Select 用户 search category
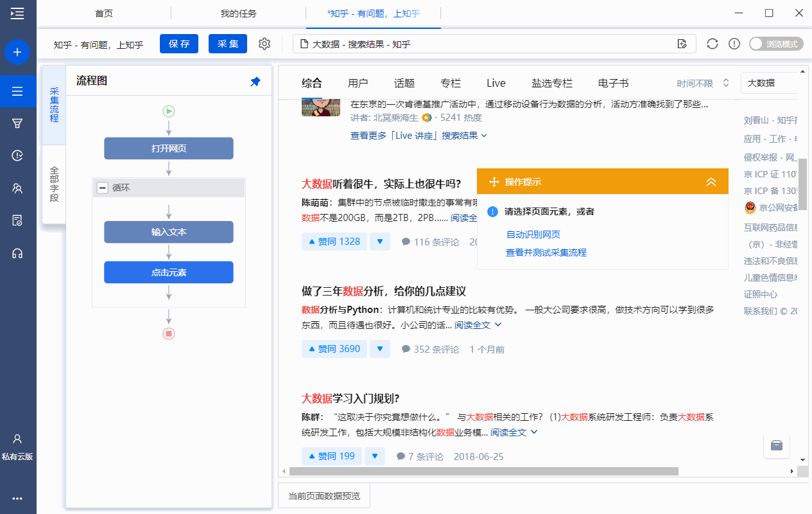 [x=358, y=83]
